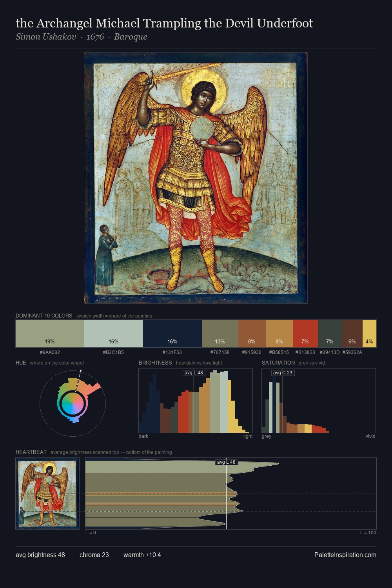
Task: Click the heartbeat 'avg L 48' label
Action: (227, 462)
